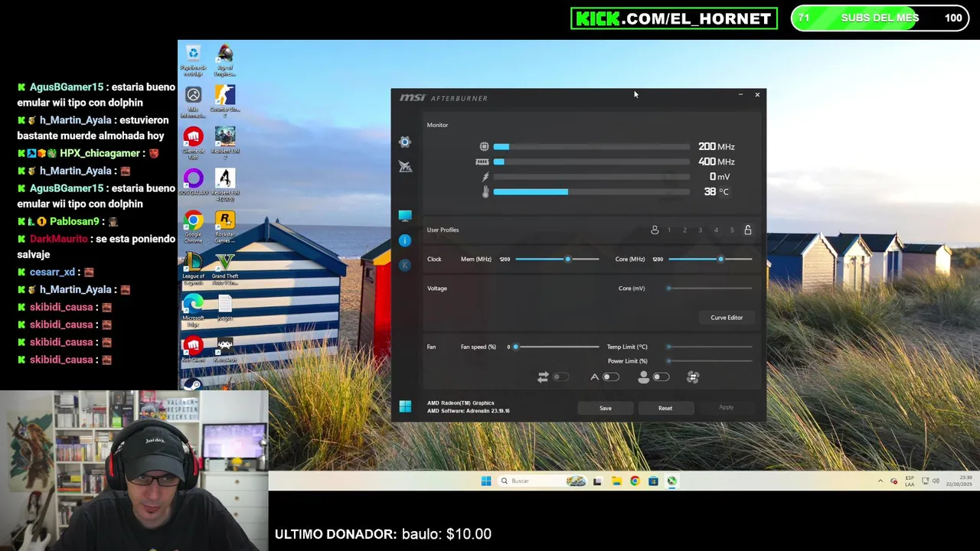Click the GPU core clock monitor icon

click(x=484, y=146)
